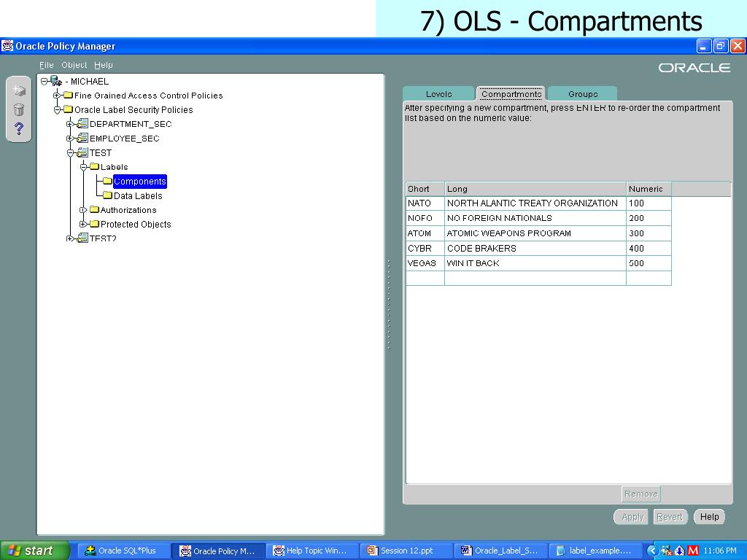Image resolution: width=747 pixels, height=560 pixels.
Task: Click the EMPLOYEE_SEC policy icon
Action: pyautogui.click(x=82, y=138)
